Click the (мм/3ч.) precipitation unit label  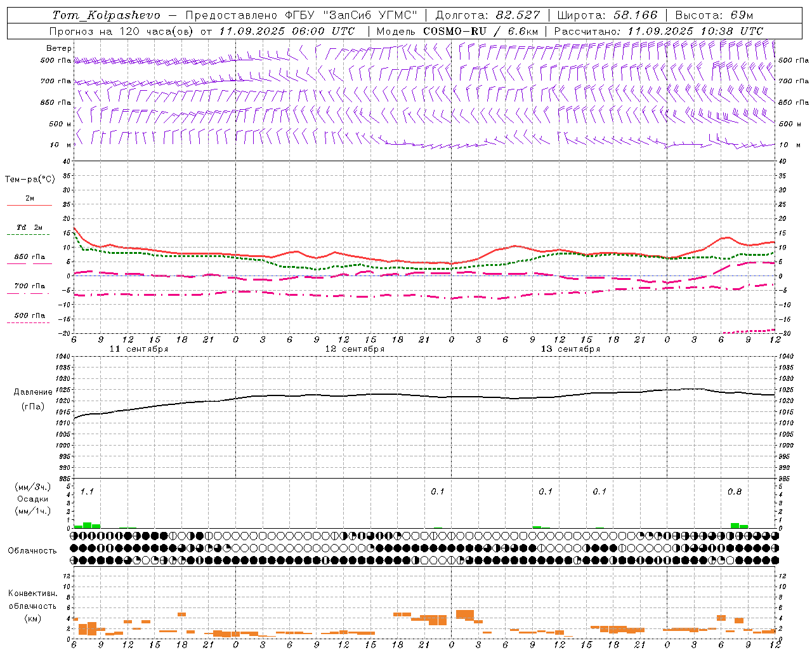click(33, 487)
